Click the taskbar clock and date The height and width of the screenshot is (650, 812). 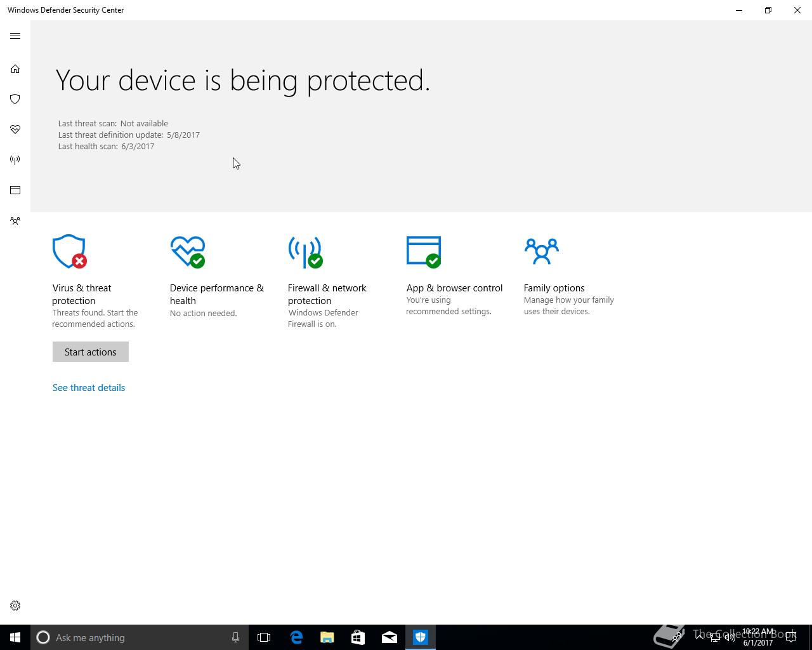coord(758,637)
